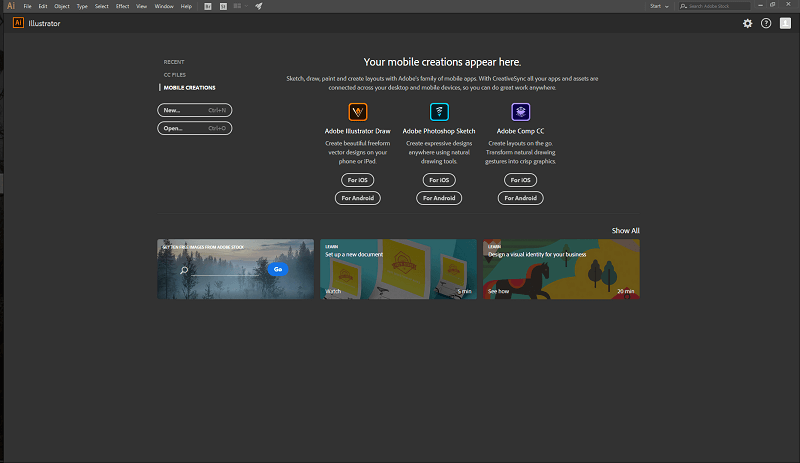Click the blue Go button
This screenshot has height=463, width=800.
click(278, 269)
